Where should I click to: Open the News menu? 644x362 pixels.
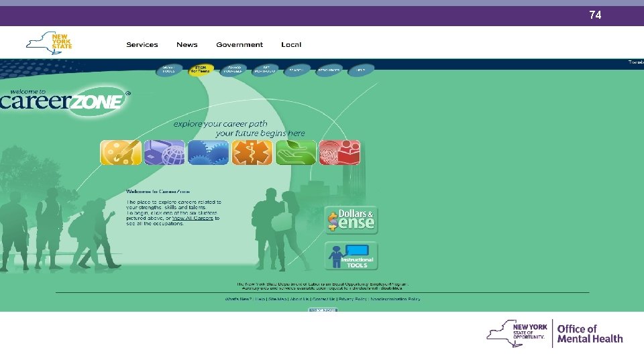pos(187,44)
